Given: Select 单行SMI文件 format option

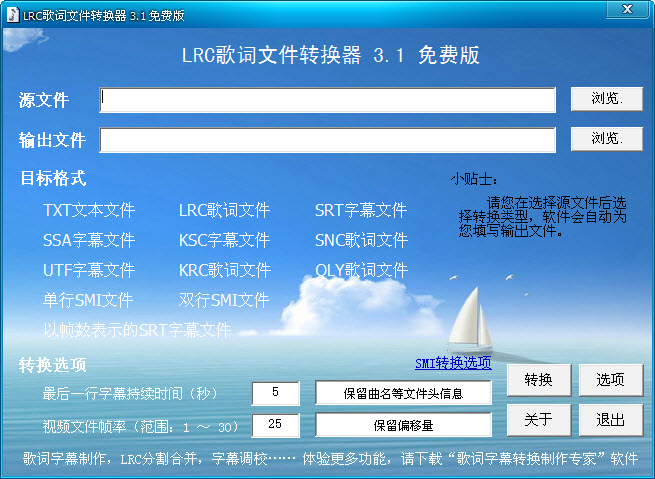Looking at the screenshot, I should coord(88,300).
